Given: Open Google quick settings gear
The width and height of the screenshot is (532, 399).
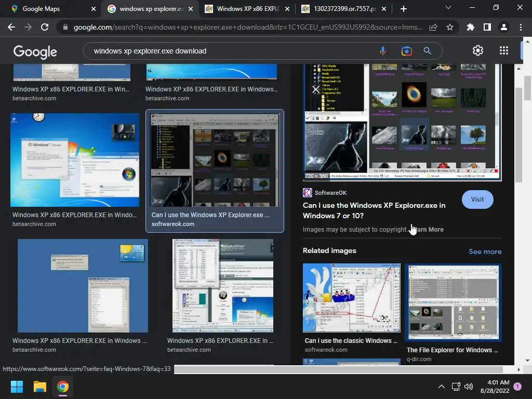Looking at the screenshot, I should point(478,50).
